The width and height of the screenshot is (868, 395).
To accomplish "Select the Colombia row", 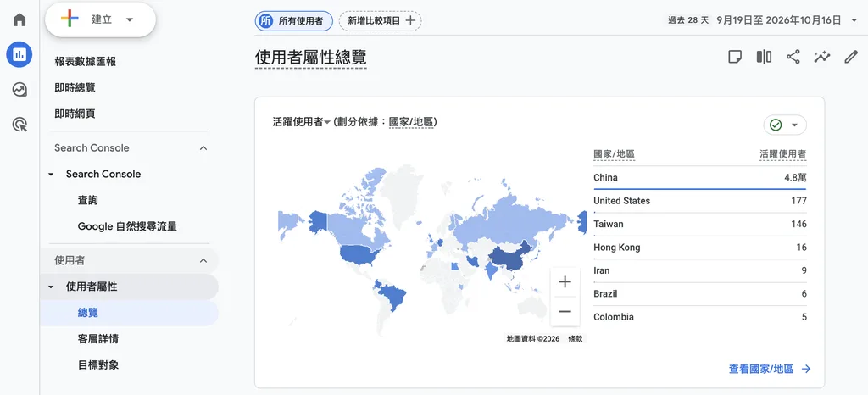I will (x=699, y=317).
